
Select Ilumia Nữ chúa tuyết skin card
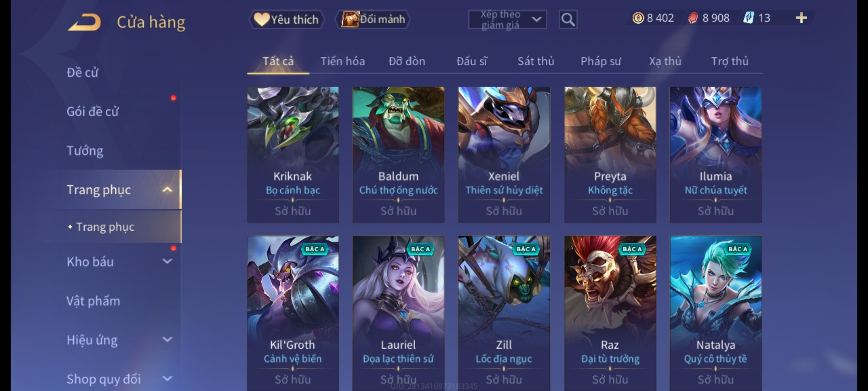click(715, 155)
